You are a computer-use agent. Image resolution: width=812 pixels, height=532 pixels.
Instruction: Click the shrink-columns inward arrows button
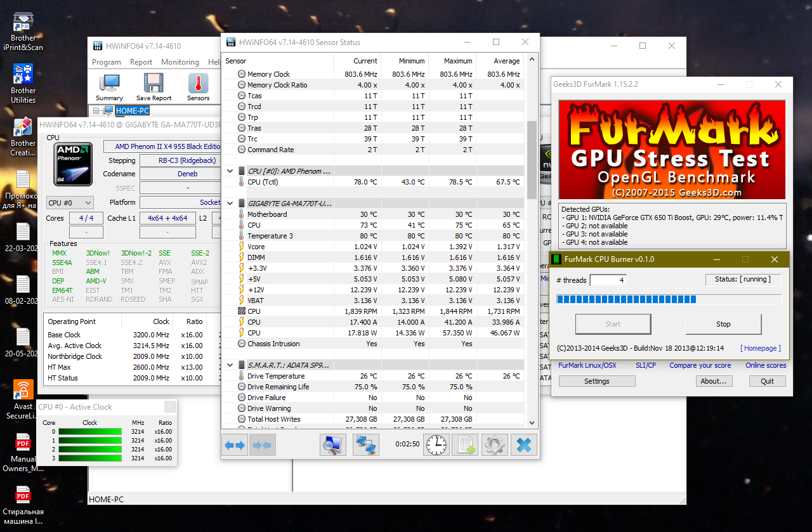click(261, 445)
